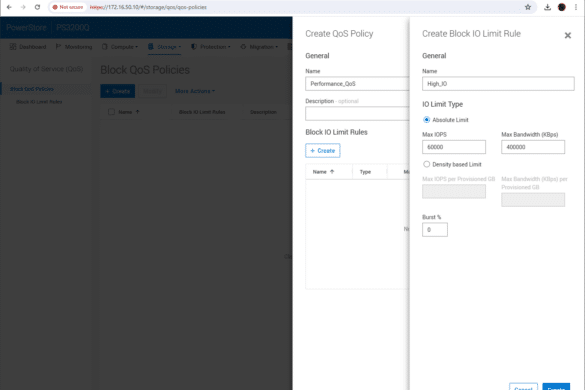The image size is (585, 390).
Task: Tick the select-all checkbox in policies table
Action: click(111, 112)
